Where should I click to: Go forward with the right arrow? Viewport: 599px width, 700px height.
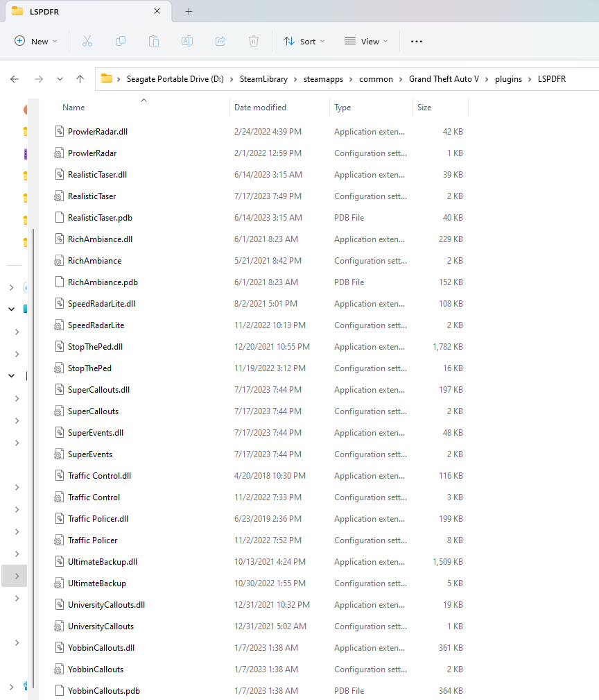click(x=39, y=79)
